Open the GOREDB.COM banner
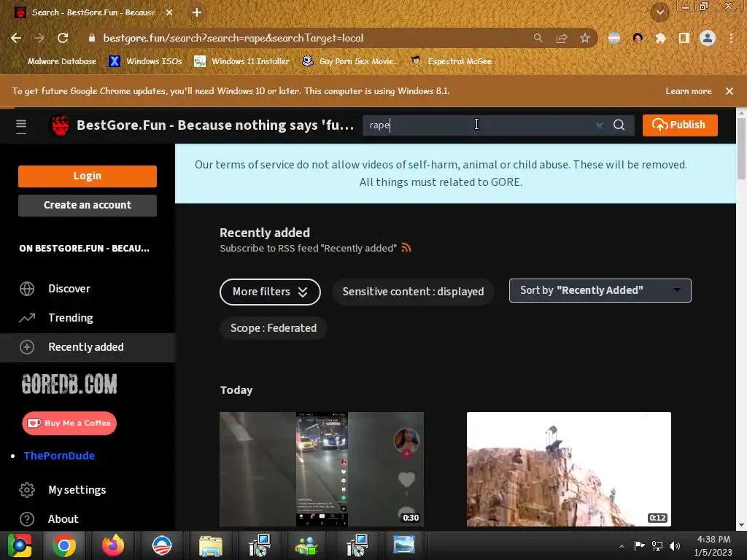Image resolution: width=747 pixels, height=560 pixels. [x=69, y=384]
